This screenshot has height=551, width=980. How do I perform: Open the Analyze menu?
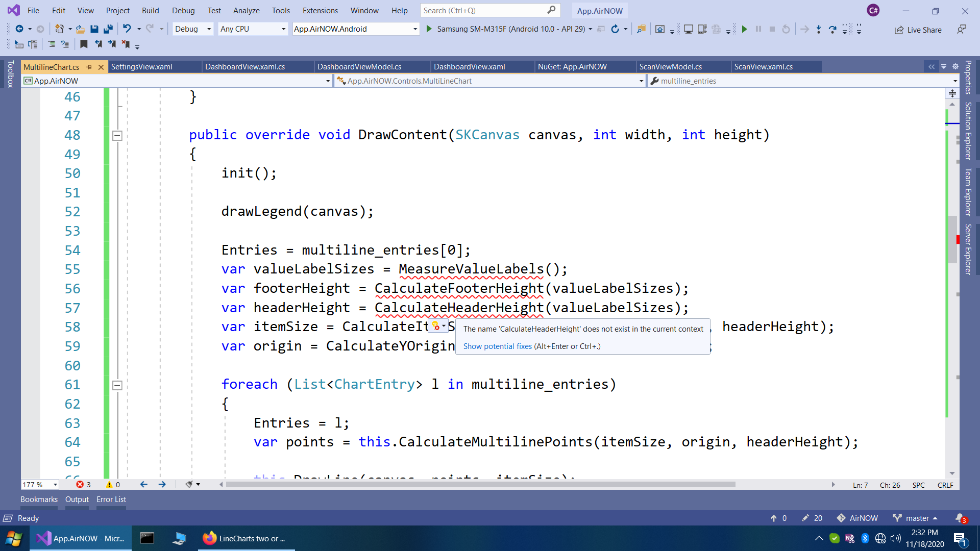(246, 10)
